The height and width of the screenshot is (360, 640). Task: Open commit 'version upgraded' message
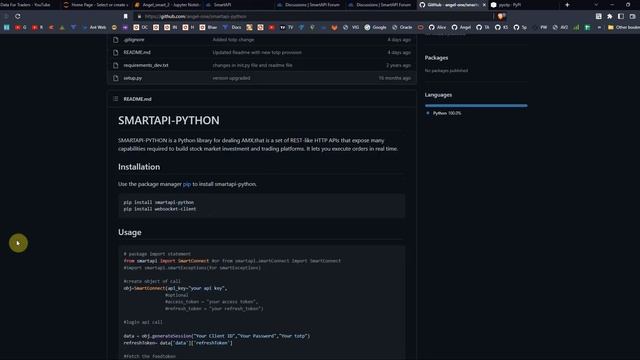pos(231,78)
